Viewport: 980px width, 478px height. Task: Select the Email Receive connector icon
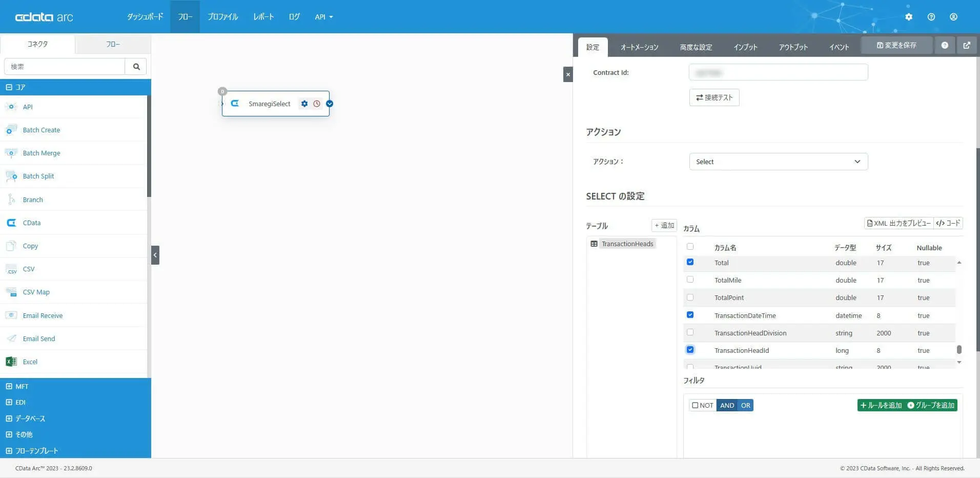tap(11, 315)
